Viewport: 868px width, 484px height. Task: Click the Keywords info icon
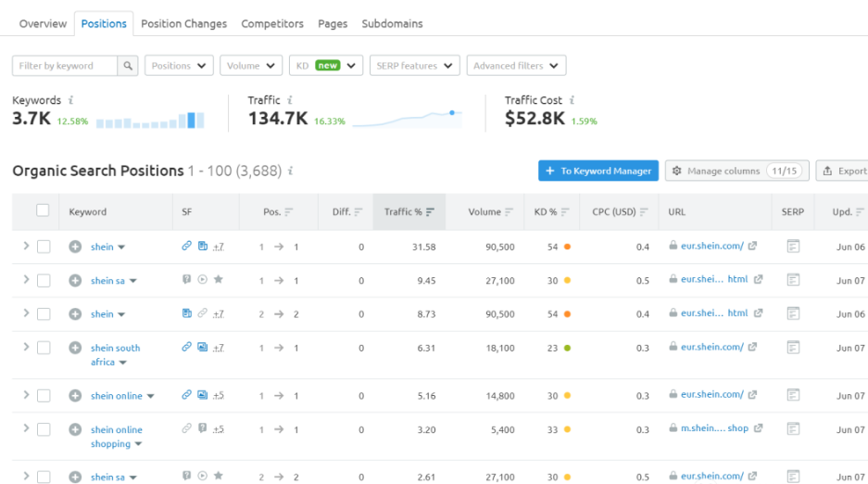pyautogui.click(x=71, y=100)
